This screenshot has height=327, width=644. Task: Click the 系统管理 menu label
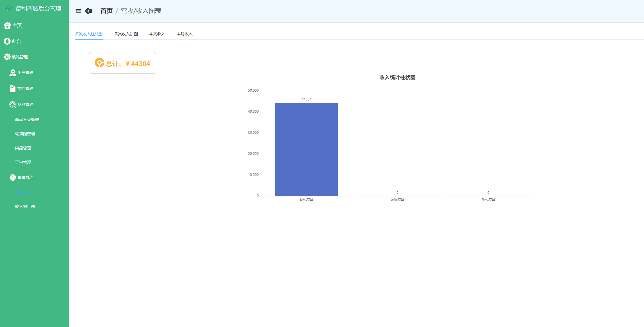[20, 57]
